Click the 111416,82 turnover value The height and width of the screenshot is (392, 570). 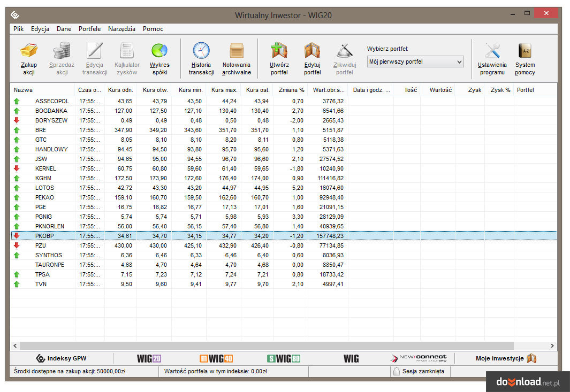click(330, 178)
